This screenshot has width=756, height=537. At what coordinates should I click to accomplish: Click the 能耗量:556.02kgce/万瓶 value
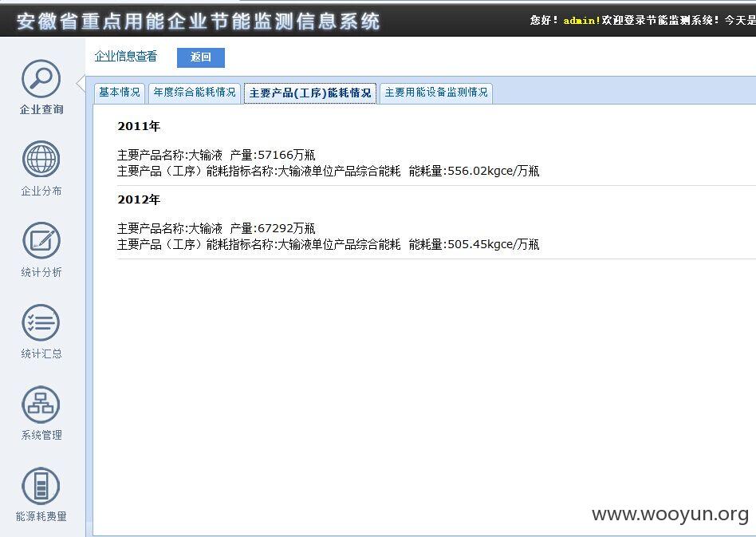(x=474, y=171)
